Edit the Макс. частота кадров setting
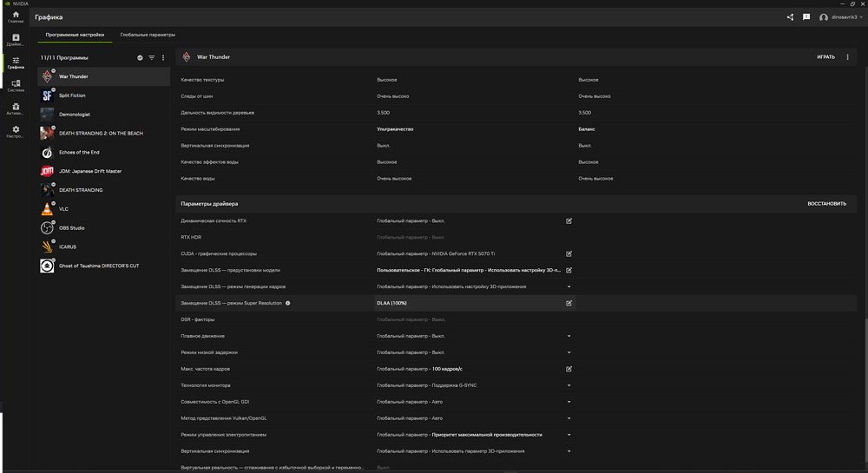Screen dimensions: 868x473 [x=569, y=369]
